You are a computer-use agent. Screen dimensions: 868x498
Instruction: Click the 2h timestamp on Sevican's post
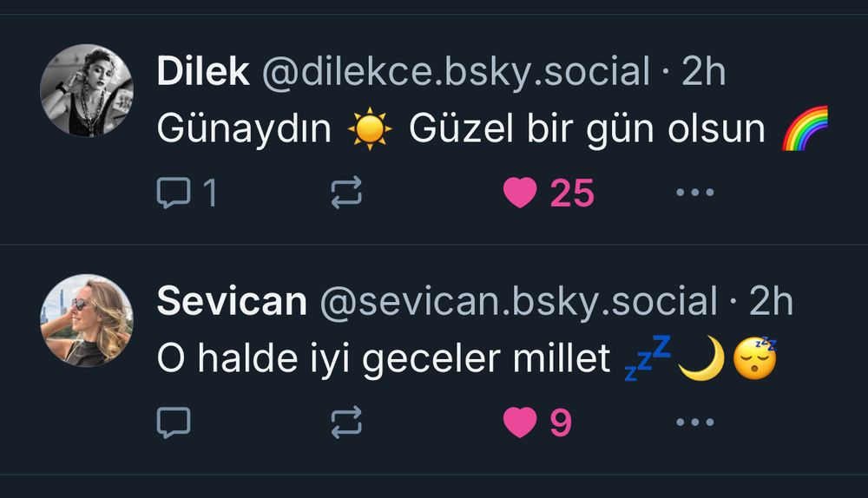pos(771,301)
